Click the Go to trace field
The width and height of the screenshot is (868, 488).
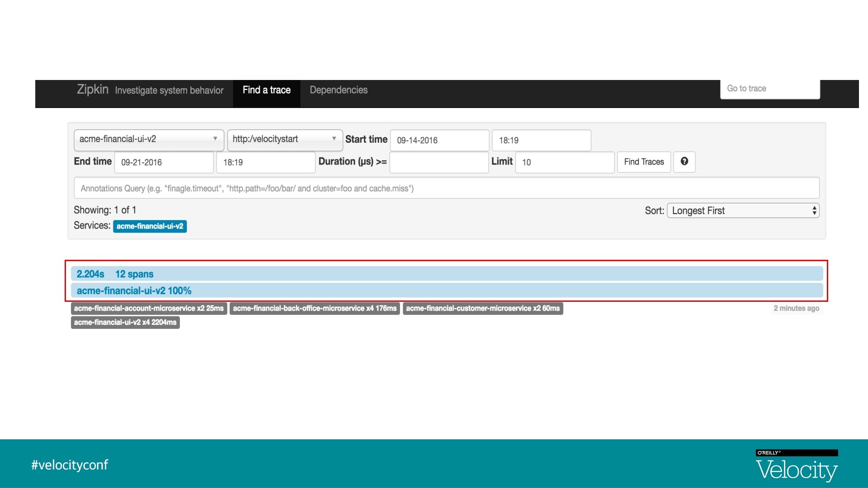click(769, 89)
